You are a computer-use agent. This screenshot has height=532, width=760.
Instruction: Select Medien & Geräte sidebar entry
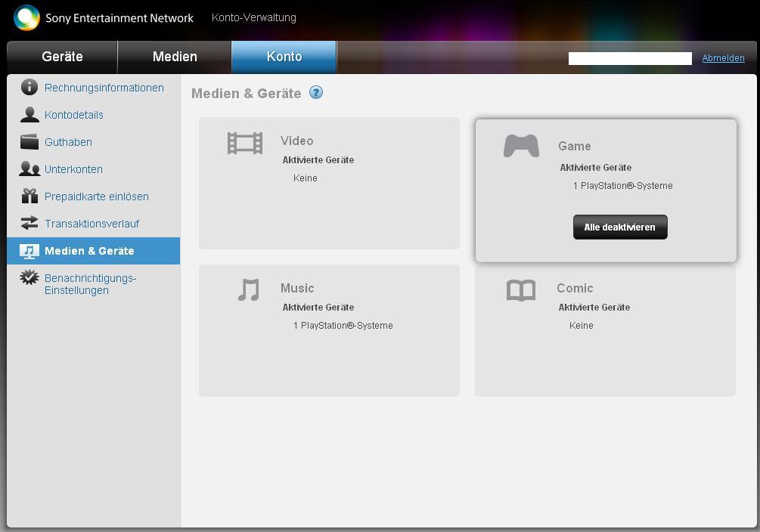(x=94, y=251)
